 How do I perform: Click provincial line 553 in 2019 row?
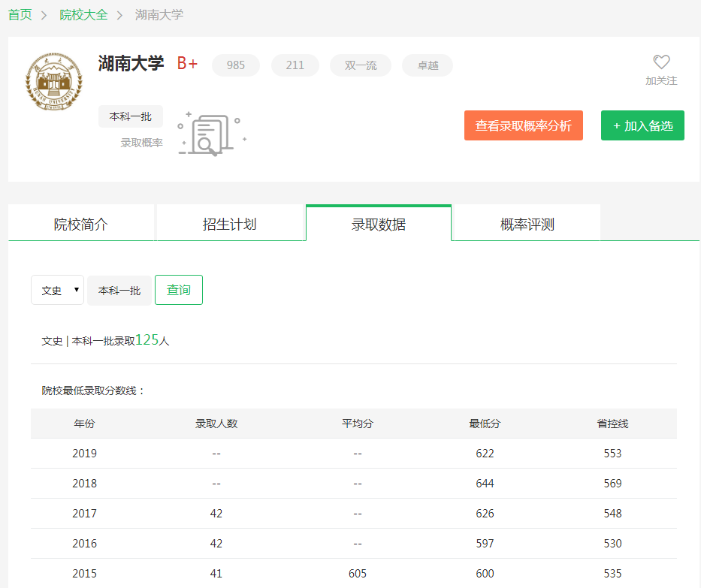[612, 453]
